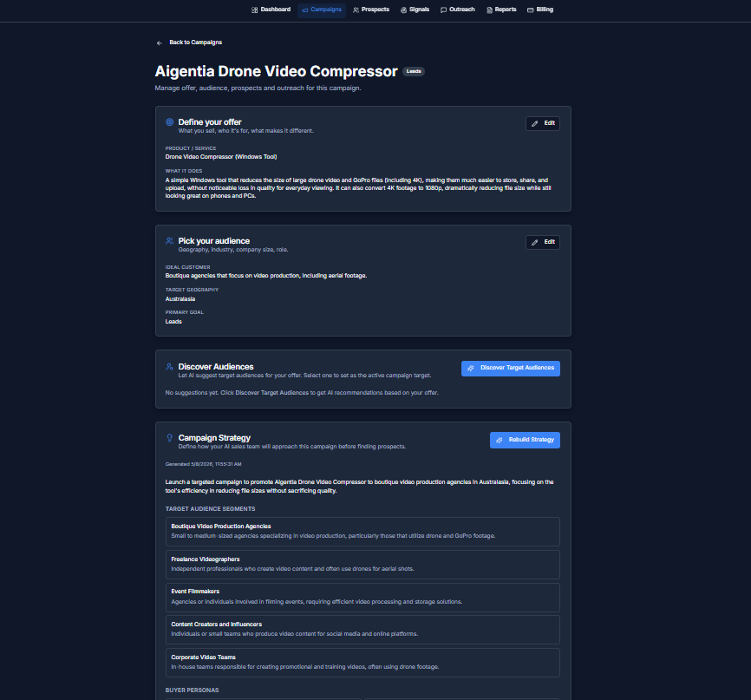751x700 pixels.
Task: Open the Billing page
Action: pos(539,10)
